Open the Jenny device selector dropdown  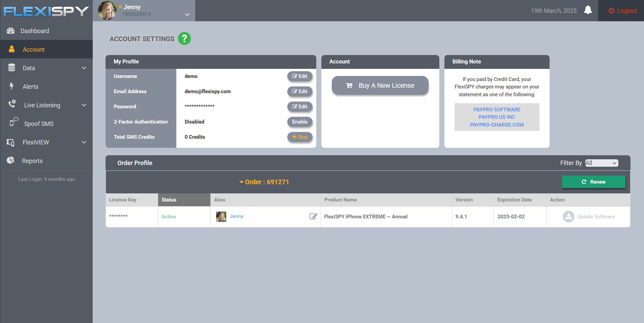click(187, 15)
